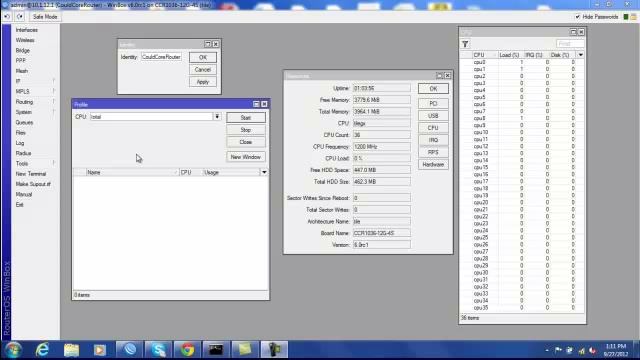Click Hardware button in Resources window
Screen dimensions: 640x360
433,164
